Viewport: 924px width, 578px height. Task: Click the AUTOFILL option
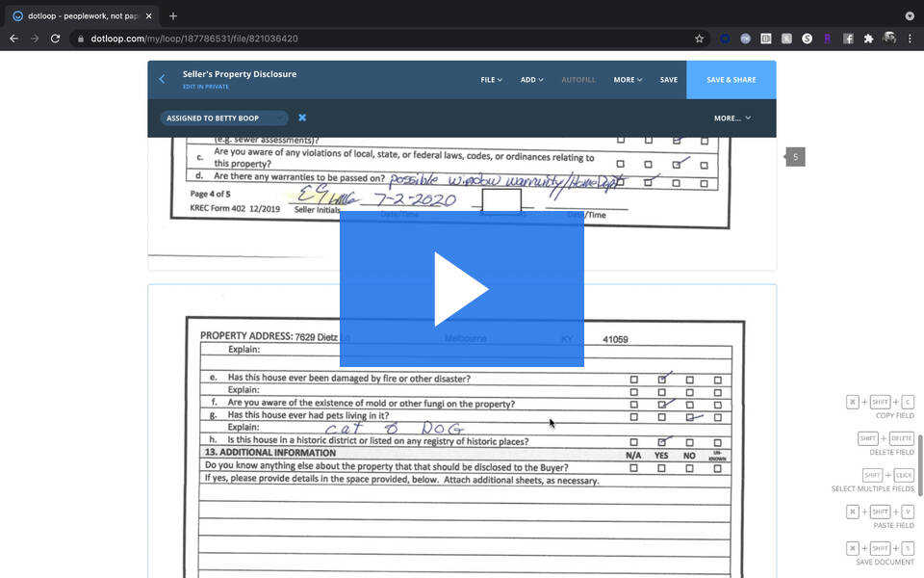click(x=578, y=80)
